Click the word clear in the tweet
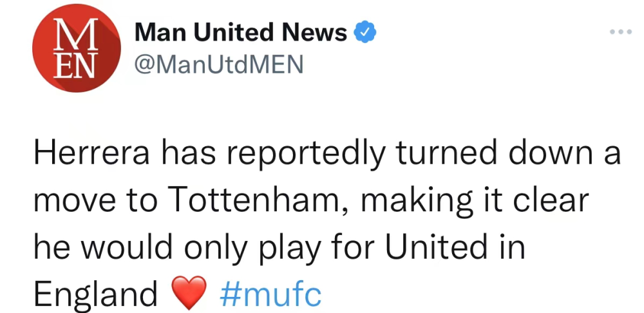Image resolution: width=644 pixels, height=313 pixels. (551, 200)
